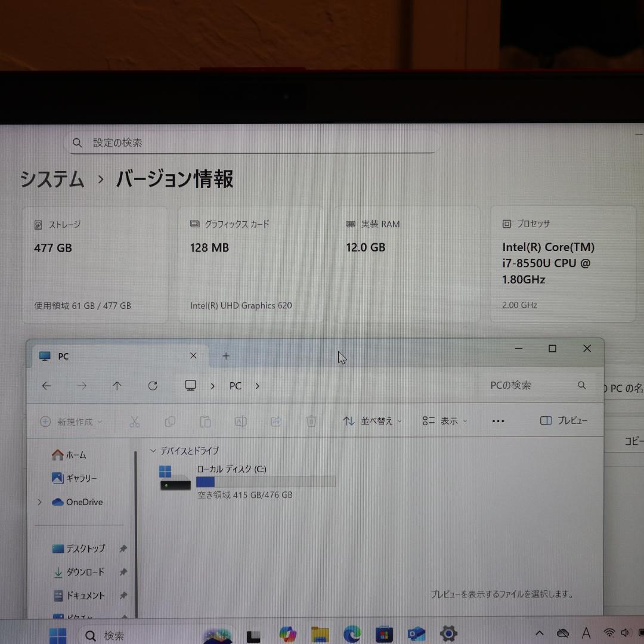Screen dimensions: 644x644
Task: Click the Copy icon in the toolbar
Action: (x=170, y=421)
